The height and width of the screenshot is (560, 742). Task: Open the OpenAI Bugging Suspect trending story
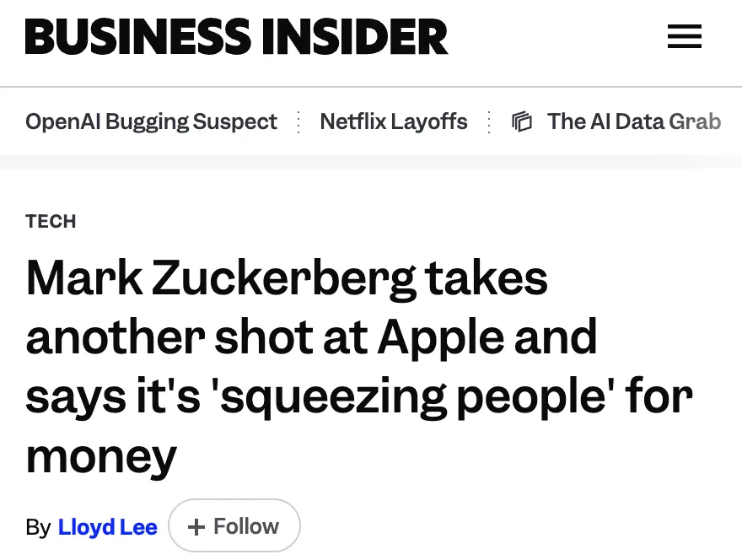tap(151, 121)
